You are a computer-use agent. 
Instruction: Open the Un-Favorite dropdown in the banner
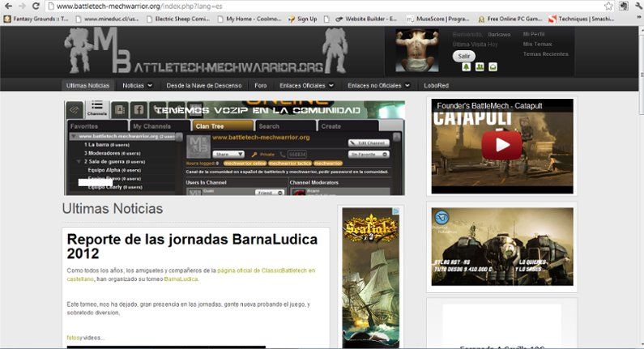point(369,155)
